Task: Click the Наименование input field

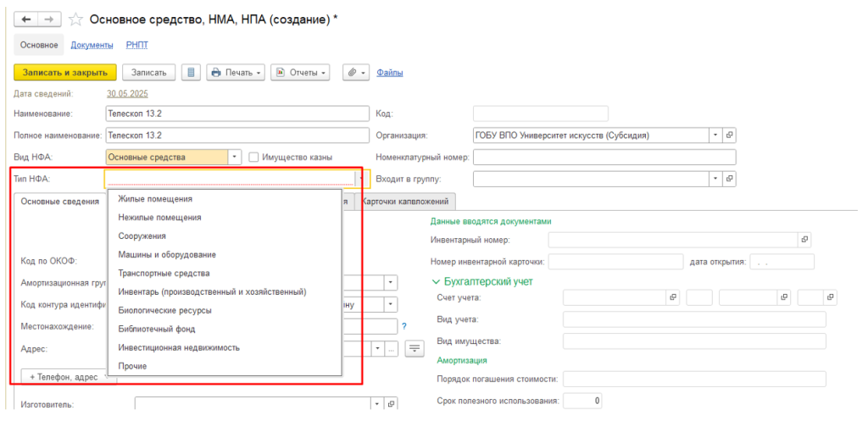Action: pos(237,114)
